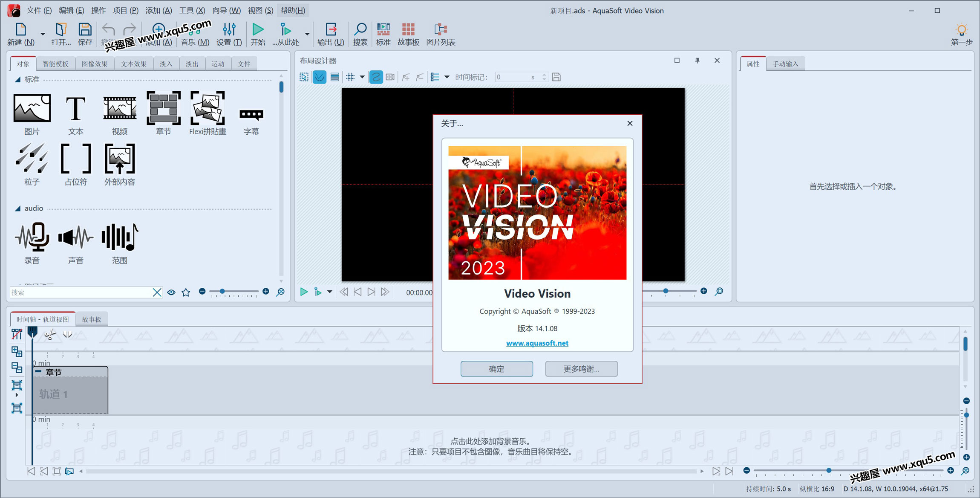Close the 关于 About dialog
Screen dimensions: 980x498
(630, 123)
